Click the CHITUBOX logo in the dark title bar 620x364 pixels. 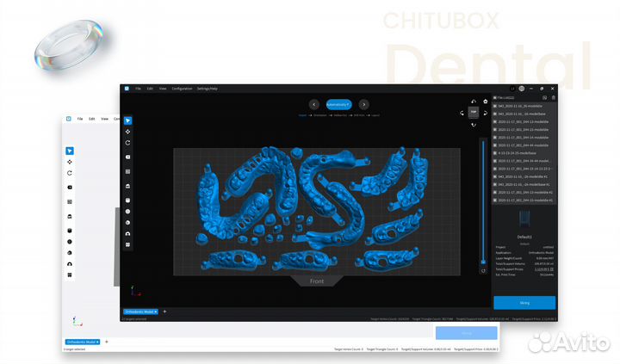click(127, 89)
